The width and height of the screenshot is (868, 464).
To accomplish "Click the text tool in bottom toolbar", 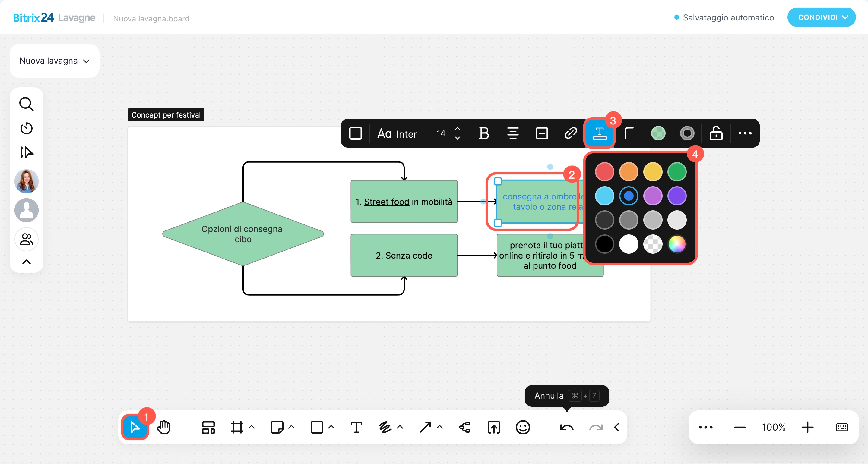I will click(356, 427).
